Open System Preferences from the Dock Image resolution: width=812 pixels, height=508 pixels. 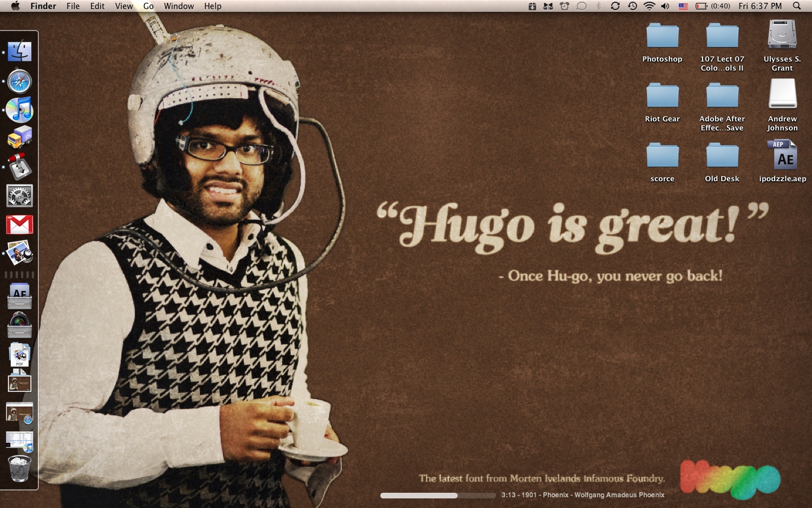pos(19,196)
